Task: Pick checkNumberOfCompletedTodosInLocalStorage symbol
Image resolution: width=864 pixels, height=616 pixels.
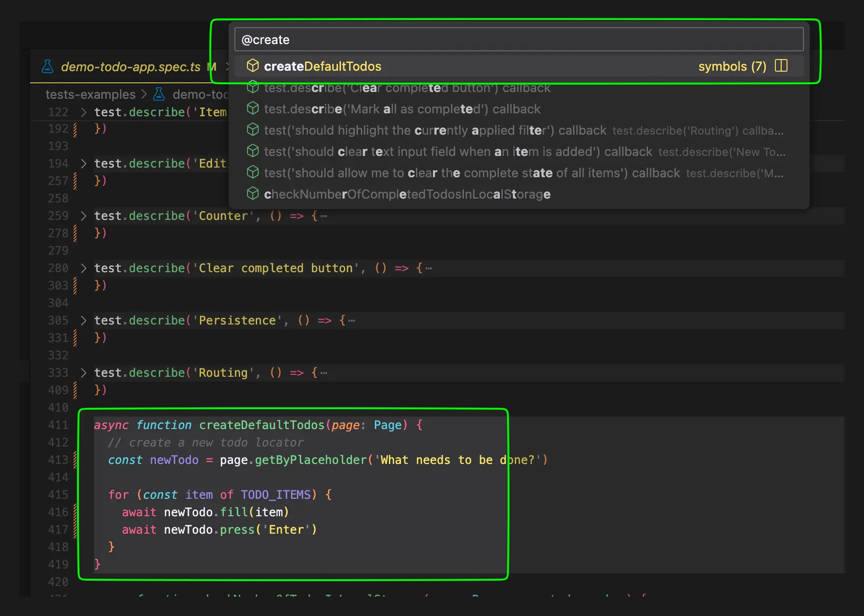Action: click(x=519, y=194)
